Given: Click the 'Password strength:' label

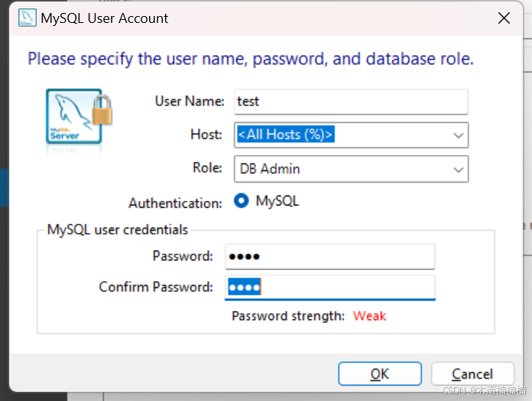Looking at the screenshot, I should [288, 316].
